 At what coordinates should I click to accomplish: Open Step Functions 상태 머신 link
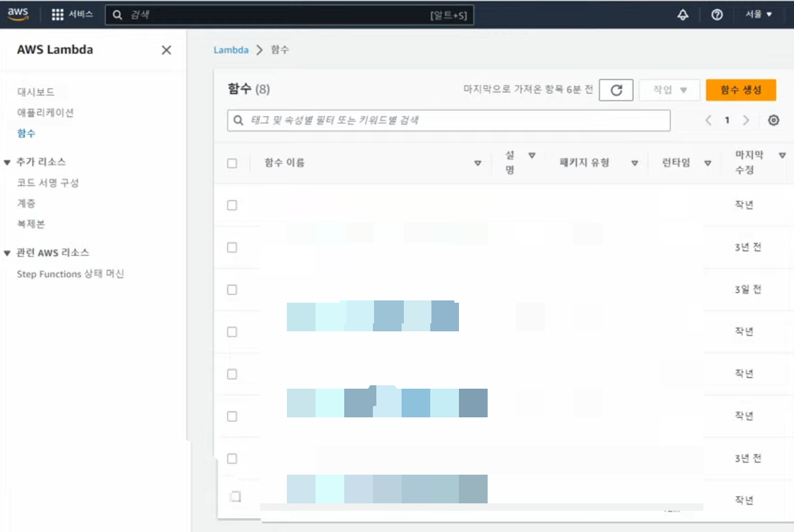(x=71, y=274)
